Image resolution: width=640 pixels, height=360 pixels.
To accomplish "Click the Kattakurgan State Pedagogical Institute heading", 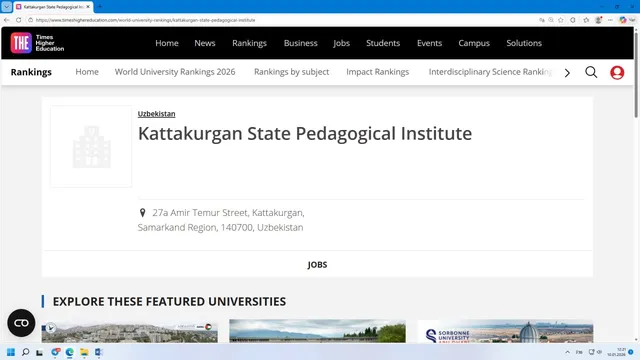I will pos(305,133).
